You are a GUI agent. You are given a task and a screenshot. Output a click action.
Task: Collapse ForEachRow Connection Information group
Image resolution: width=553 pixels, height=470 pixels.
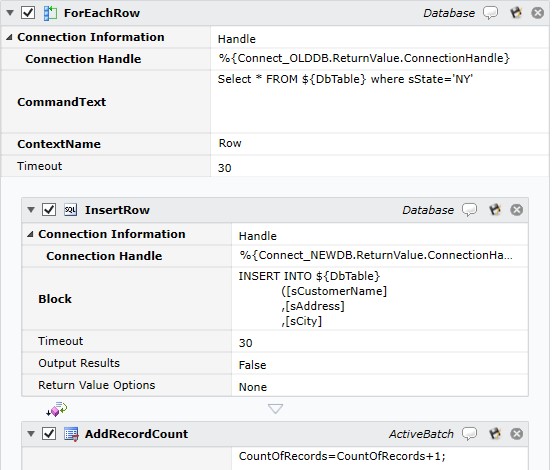pyautogui.click(x=9, y=37)
